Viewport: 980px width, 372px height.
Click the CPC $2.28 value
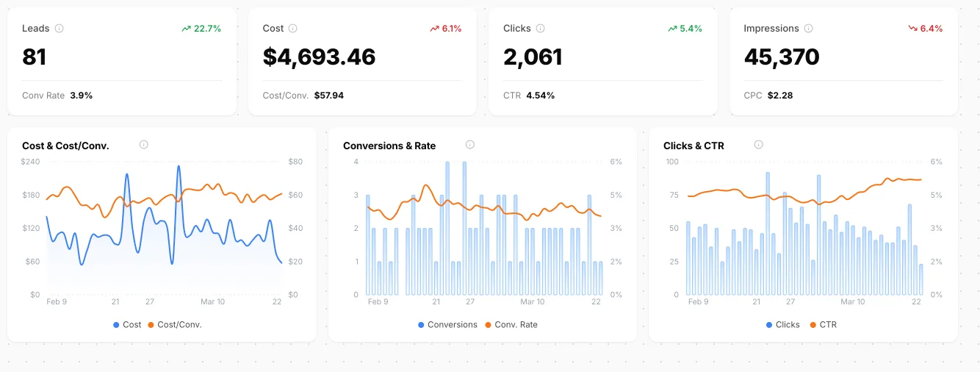coord(780,96)
